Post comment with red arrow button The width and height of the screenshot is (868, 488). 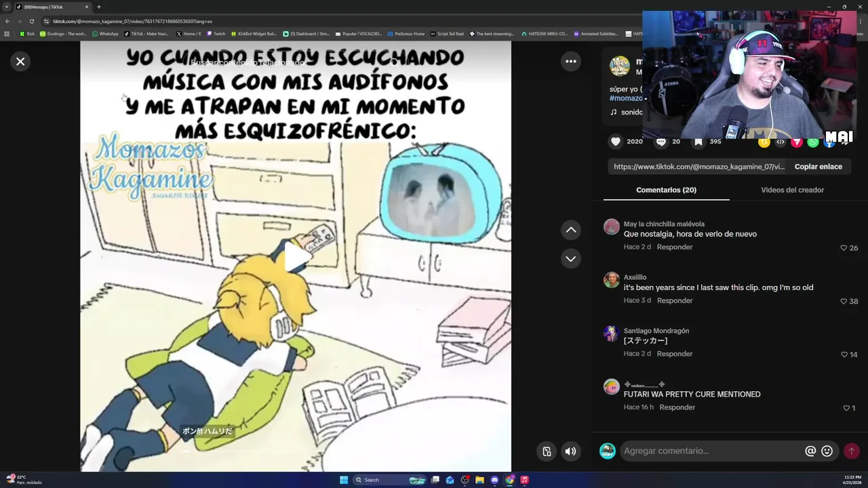[852, 451]
